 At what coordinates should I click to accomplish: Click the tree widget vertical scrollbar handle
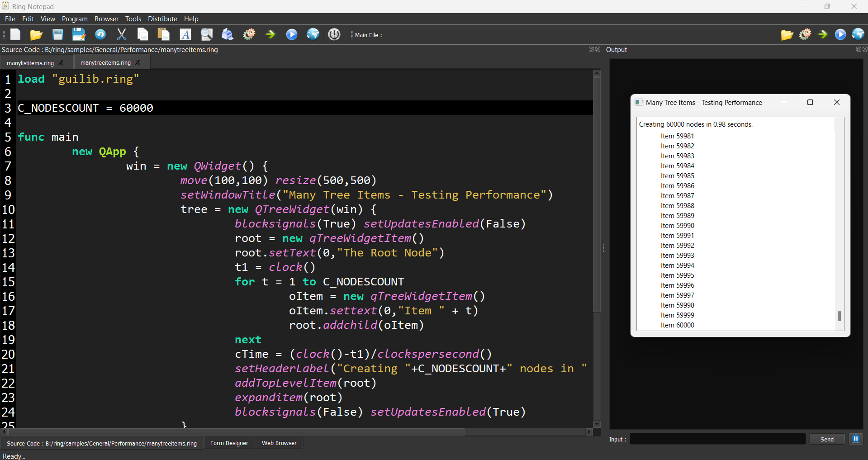click(839, 316)
